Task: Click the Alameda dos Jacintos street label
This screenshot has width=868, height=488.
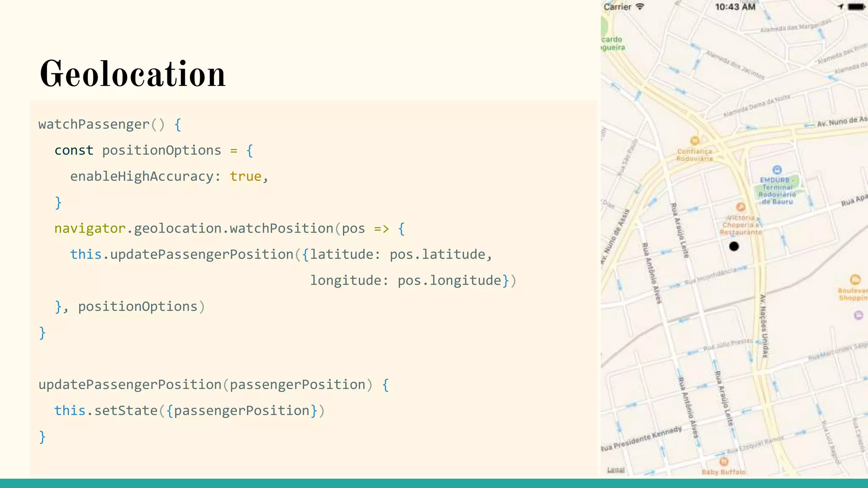Action: click(735, 65)
